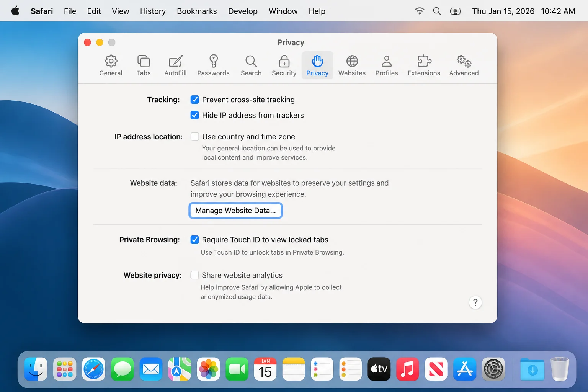Open Calendar showing JAN 15 in Dock

click(265, 369)
